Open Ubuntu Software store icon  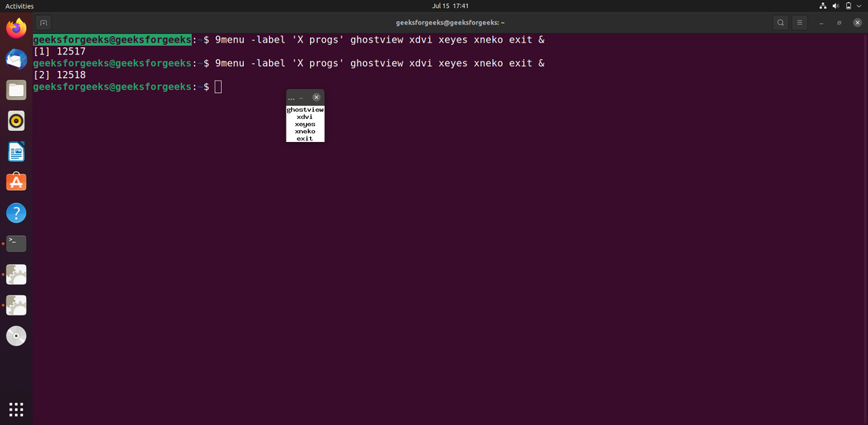pyautogui.click(x=16, y=181)
